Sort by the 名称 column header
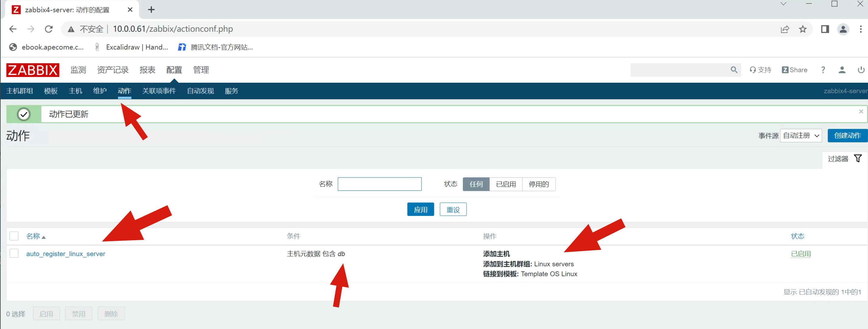The height and width of the screenshot is (329, 868). [33, 236]
